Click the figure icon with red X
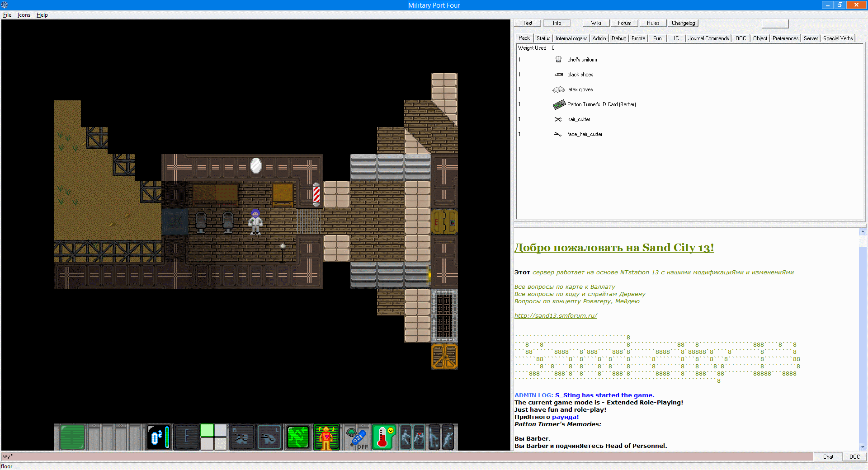Viewport: 868px width, 470px height. 419,437
